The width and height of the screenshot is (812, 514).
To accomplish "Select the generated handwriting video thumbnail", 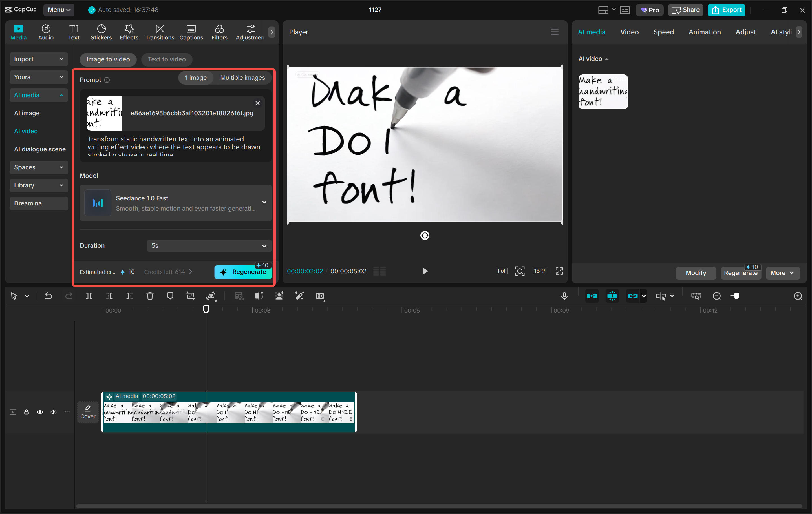I will pos(603,91).
